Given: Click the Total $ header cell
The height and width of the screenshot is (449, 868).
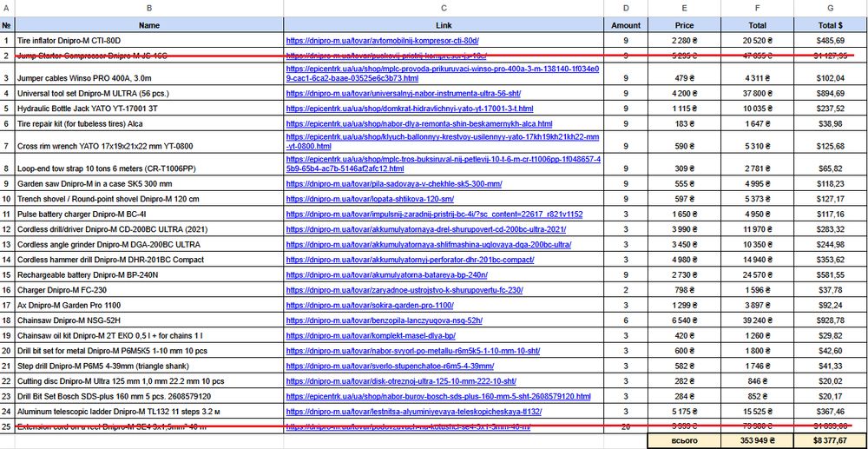Looking at the screenshot, I should (831, 25).
